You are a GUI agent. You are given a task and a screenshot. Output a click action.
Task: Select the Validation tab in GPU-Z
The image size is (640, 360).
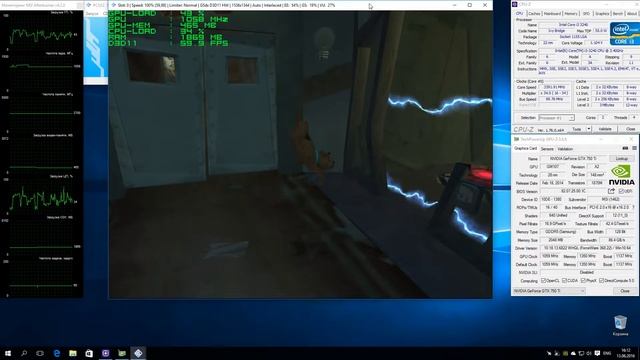565,149
